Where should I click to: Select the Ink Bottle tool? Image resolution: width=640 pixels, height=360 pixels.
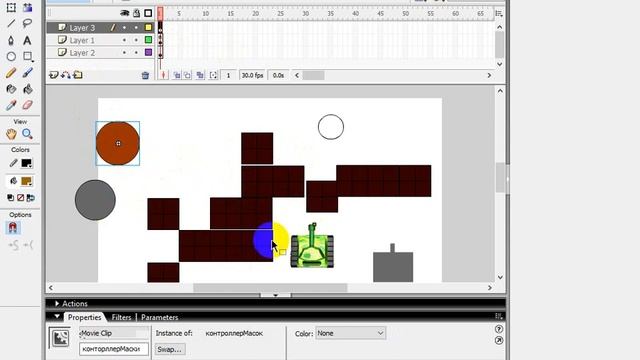click(11, 89)
